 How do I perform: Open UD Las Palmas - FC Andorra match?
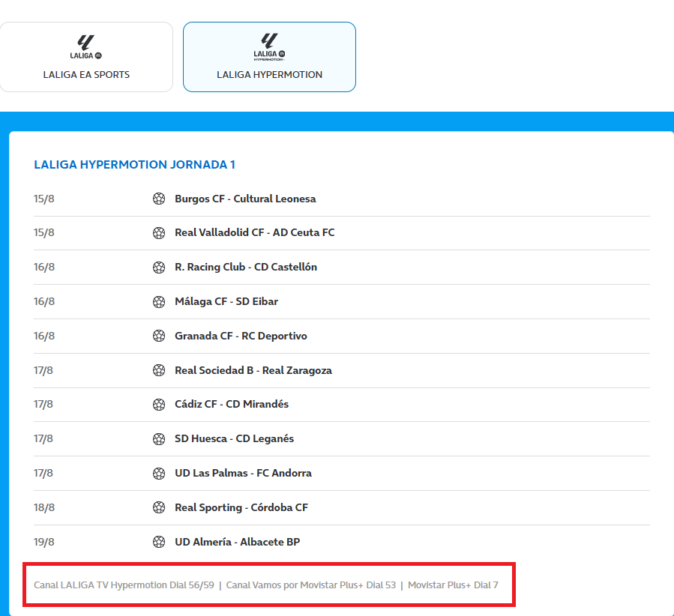point(243,473)
